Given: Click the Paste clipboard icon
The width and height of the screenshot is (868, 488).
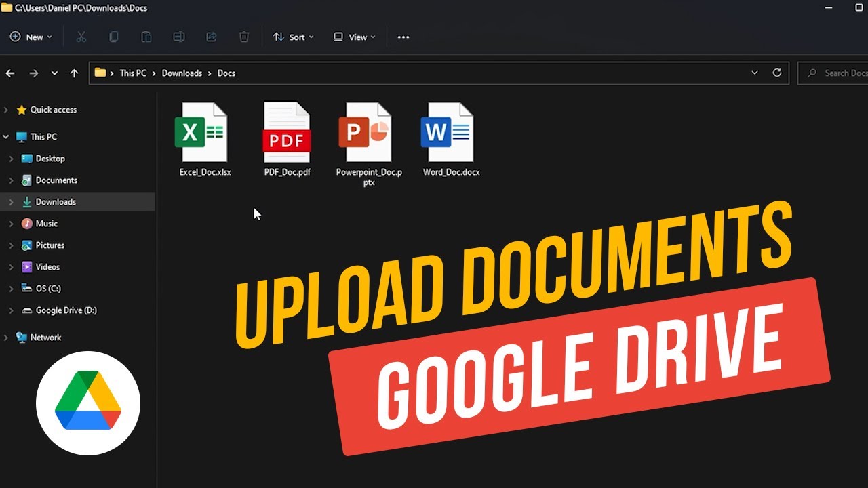Looking at the screenshot, I should coord(146,37).
